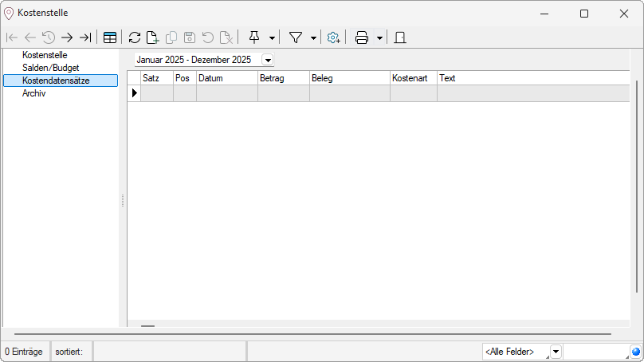The width and height of the screenshot is (644, 362).
Task: Jump to the last record
Action: pyautogui.click(x=85, y=37)
